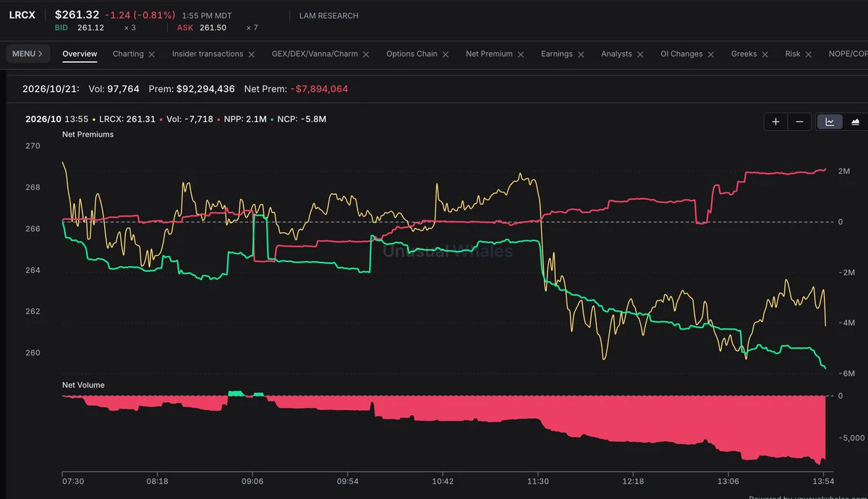
Task: View the Analysts tab
Action: click(x=616, y=54)
